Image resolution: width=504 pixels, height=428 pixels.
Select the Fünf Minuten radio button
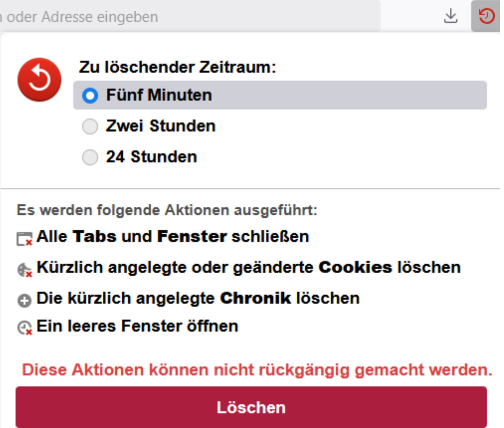90,96
